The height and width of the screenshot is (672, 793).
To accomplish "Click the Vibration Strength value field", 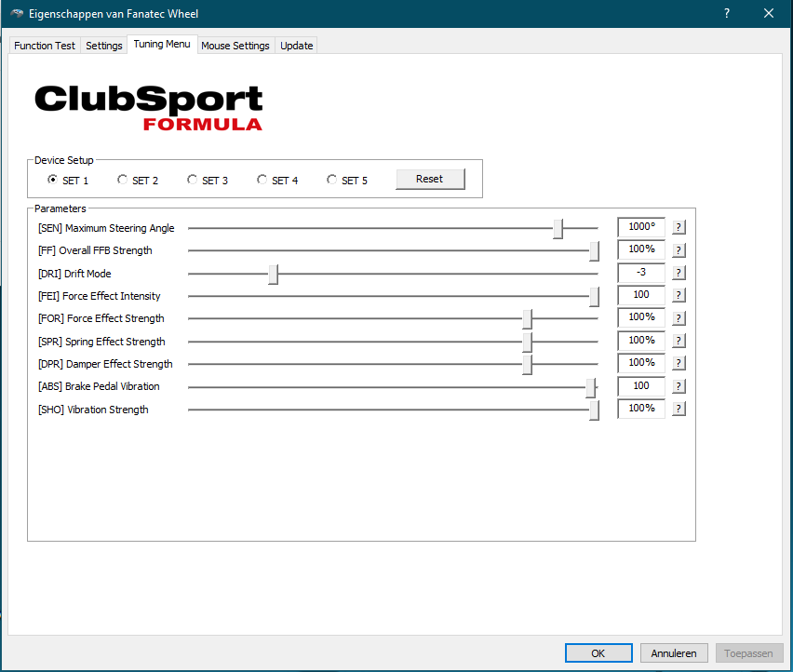I will 641,409.
